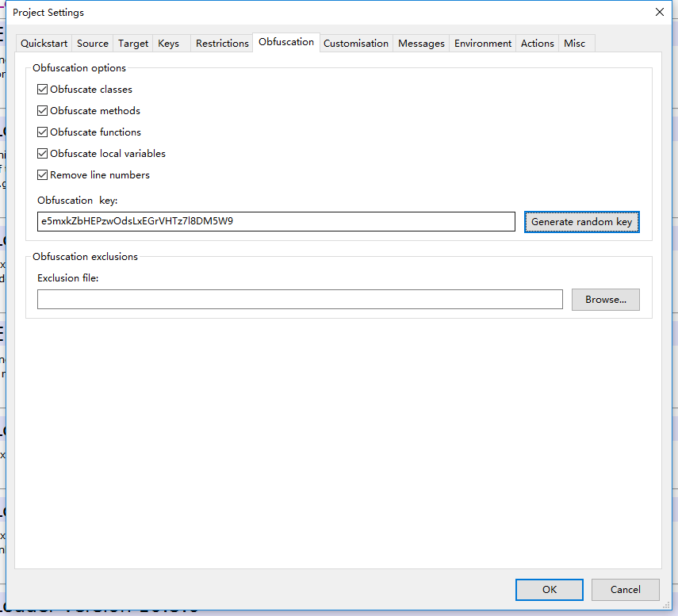Confirm settings with the OK button
This screenshot has width=678, height=616.
pyautogui.click(x=549, y=589)
